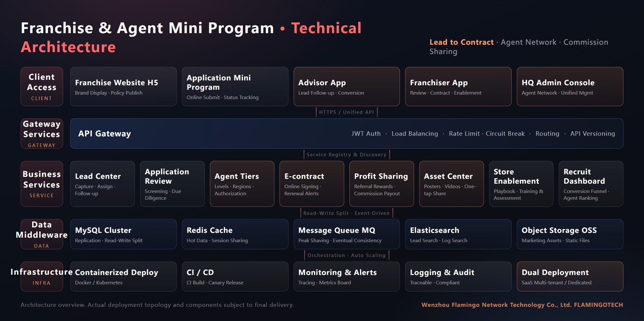
Task: Click the Message Queue MQ card
Action: click(x=347, y=234)
